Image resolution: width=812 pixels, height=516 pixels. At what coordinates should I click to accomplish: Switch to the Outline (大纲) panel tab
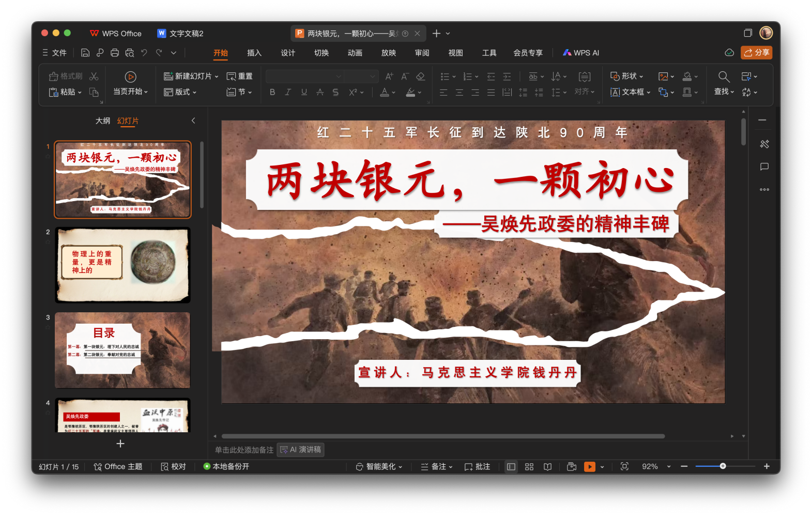102,120
